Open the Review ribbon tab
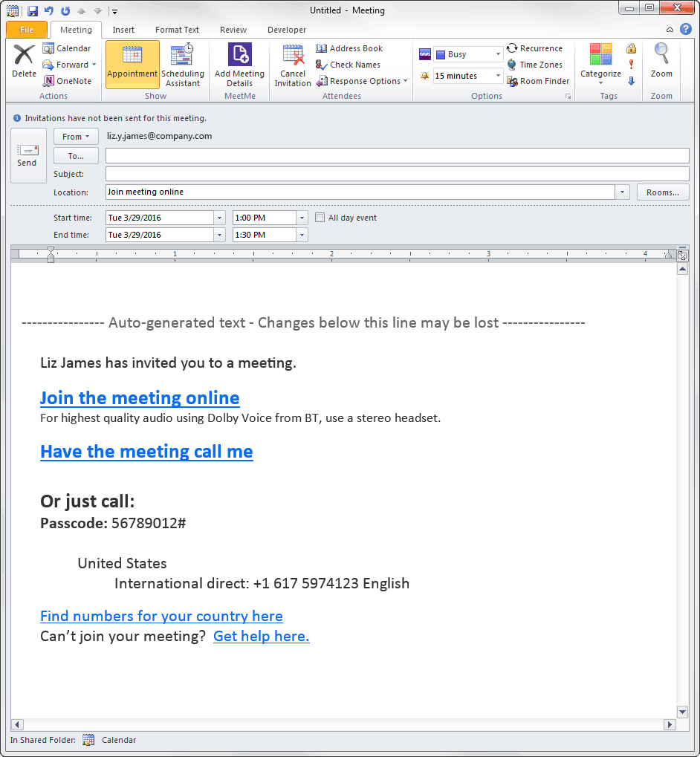Image resolution: width=700 pixels, height=757 pixels. point(233,30)
